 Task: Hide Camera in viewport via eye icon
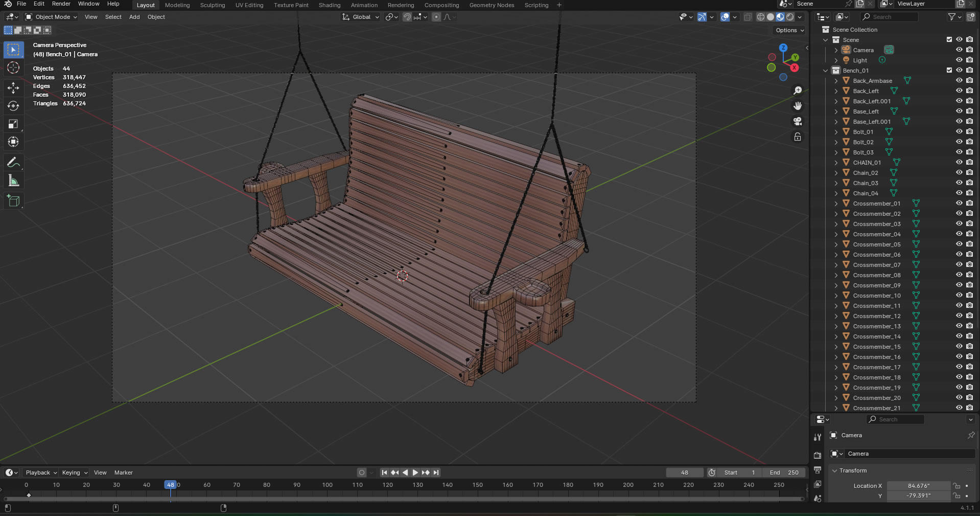[959, 50]
